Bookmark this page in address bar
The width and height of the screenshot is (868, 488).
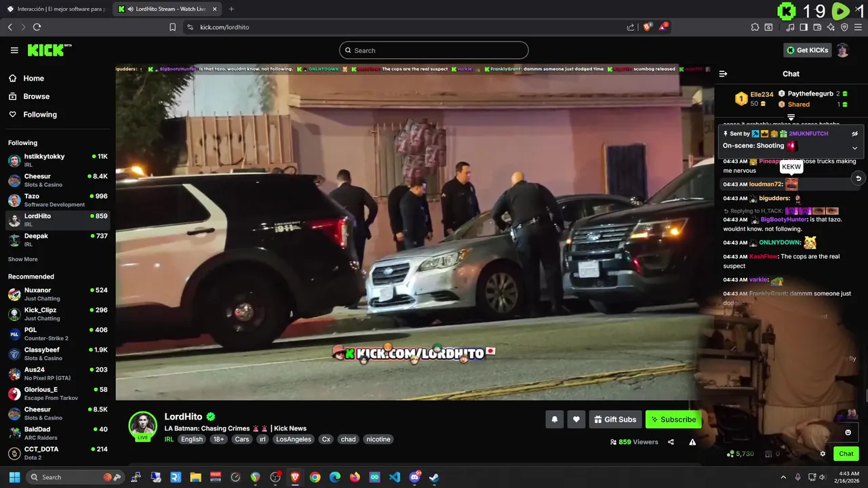point(172,27)
